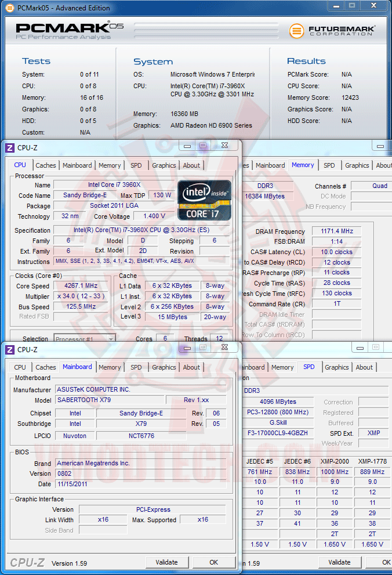
Task: Click the Level 3 cache 15 MBytes value
Action: coord(173,317)
